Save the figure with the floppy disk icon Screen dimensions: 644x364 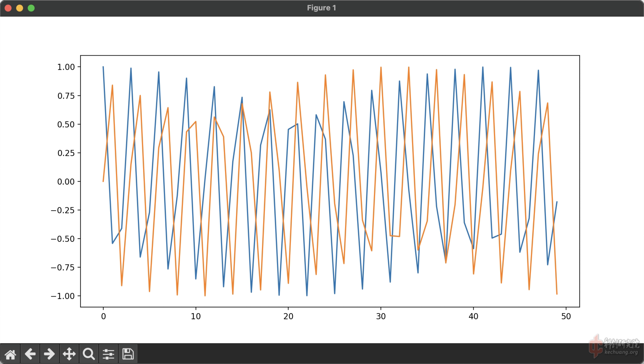[x=128, y=354]
